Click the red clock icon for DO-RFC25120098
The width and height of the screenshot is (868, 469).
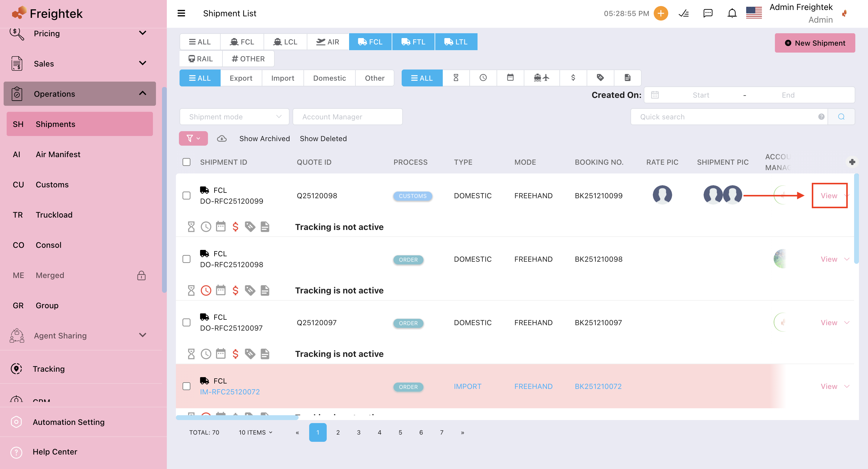click(x=206, y=290)
